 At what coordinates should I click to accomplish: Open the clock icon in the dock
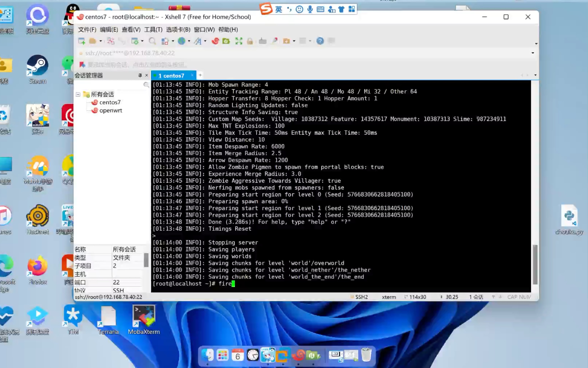[253, 355]
